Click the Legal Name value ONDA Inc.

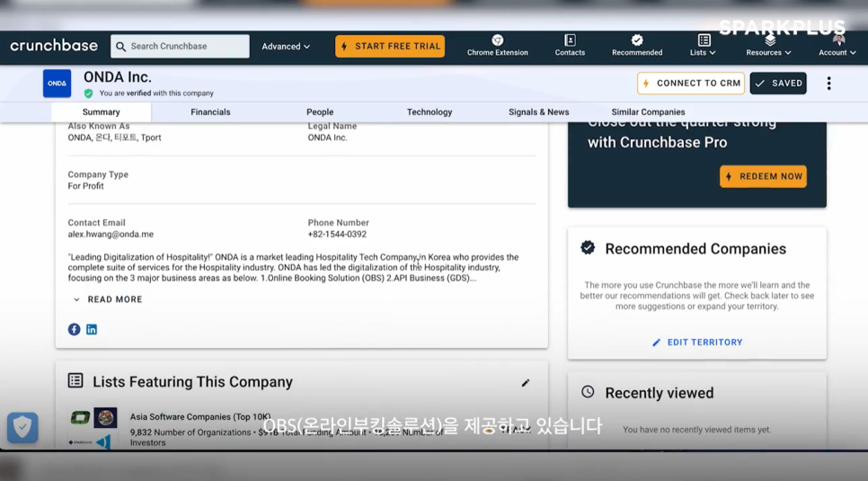coord(328,138)
